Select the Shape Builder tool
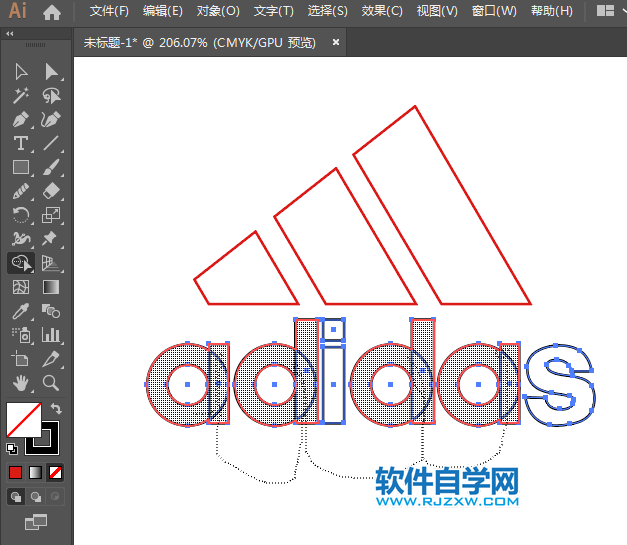627x545 pixels. coord(21,263)
